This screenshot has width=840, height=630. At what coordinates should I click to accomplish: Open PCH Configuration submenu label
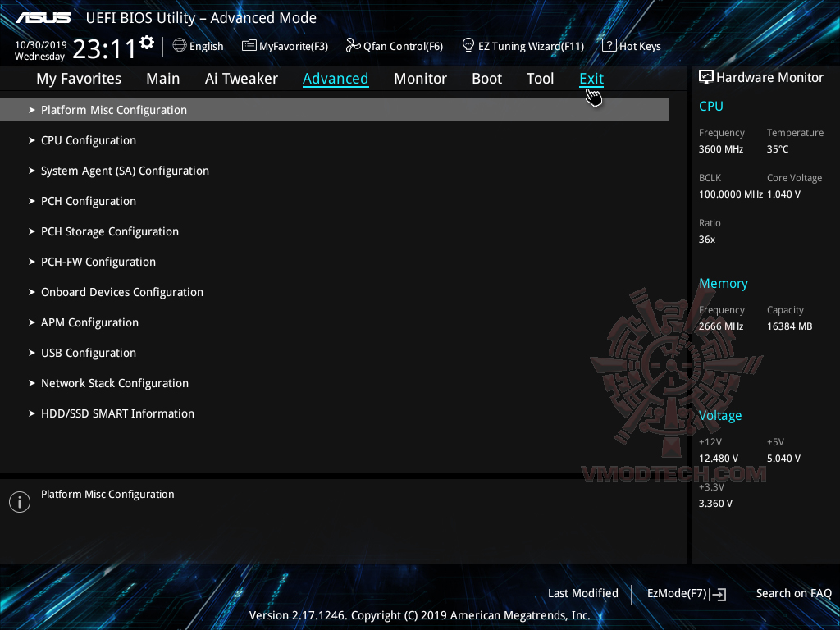point(89,202)
